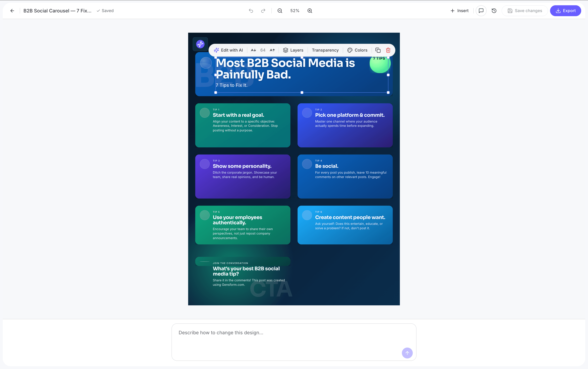Select Show some personality heading
588x369 pixels.
click(242, 166)
